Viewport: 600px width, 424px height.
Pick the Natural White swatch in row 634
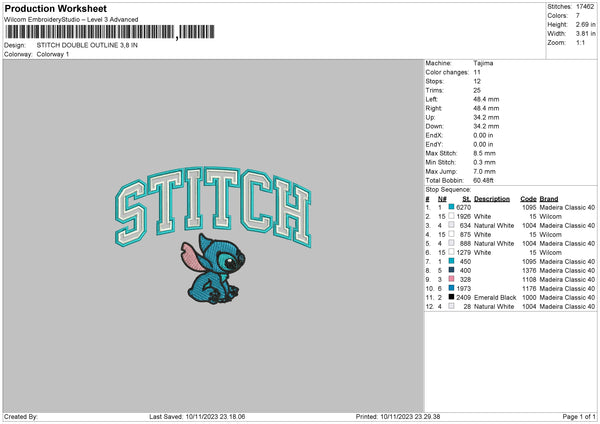(452, 225)
